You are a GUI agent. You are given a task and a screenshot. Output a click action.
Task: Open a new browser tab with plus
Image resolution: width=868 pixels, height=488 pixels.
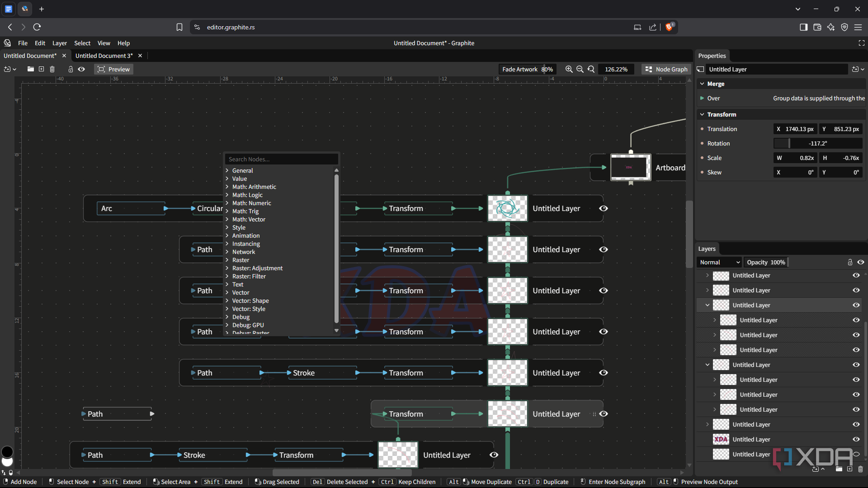42,9
